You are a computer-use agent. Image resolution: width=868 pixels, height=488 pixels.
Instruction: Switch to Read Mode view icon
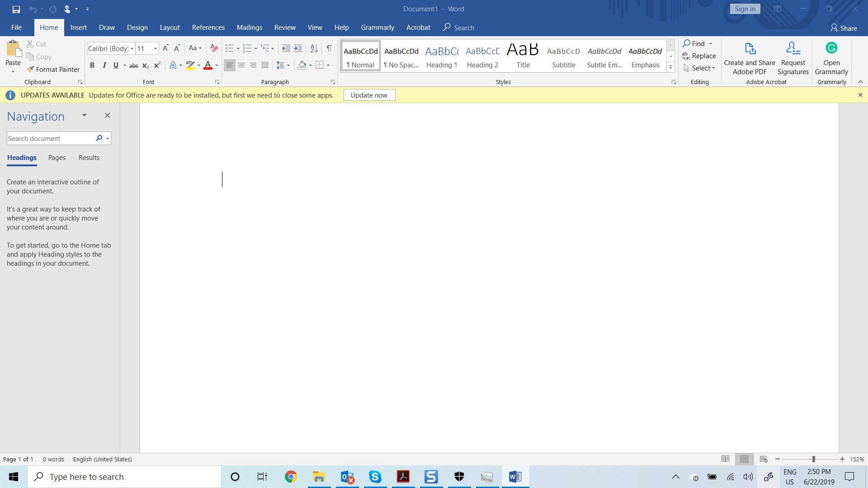725,459
